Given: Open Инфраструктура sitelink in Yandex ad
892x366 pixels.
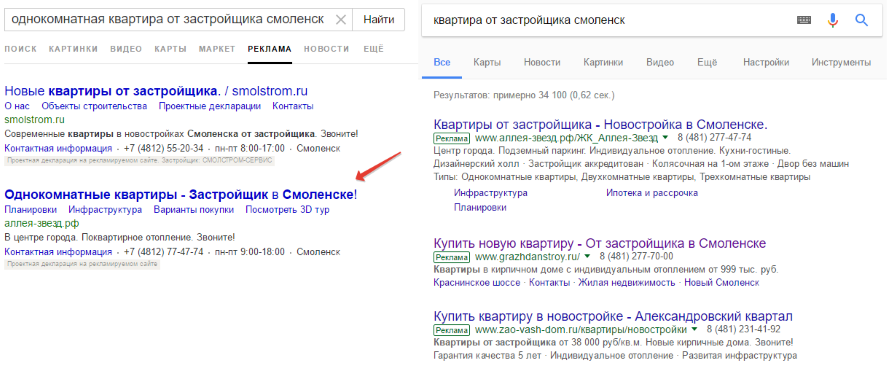Looking at the screenshot, I should (105, 209).
